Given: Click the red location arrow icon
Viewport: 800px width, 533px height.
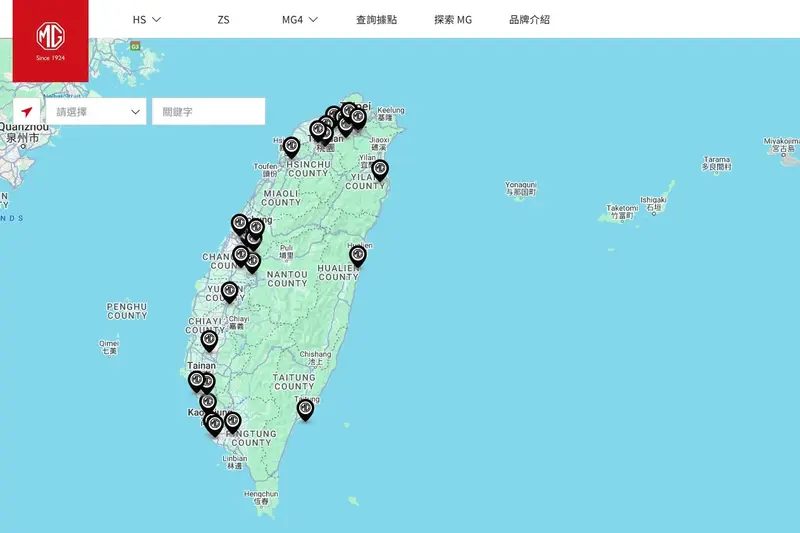Looking at the screenshot, I should point(27,112).
